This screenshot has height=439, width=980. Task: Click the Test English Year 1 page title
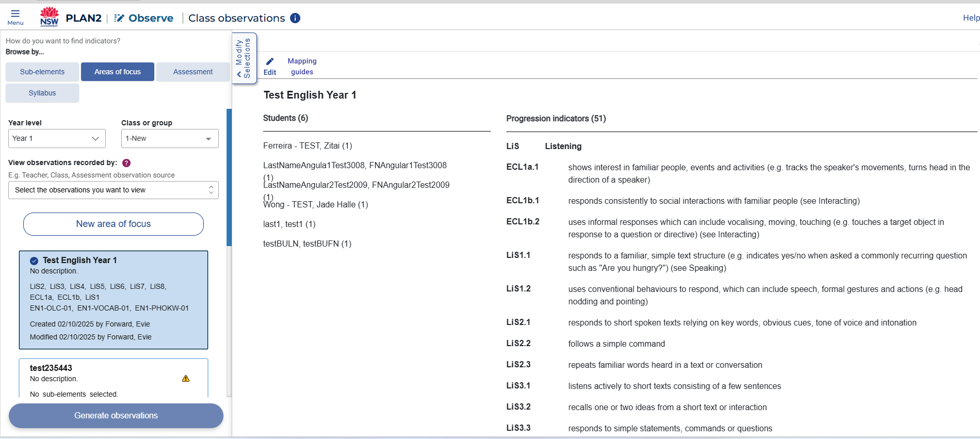[x=310, y=95]
